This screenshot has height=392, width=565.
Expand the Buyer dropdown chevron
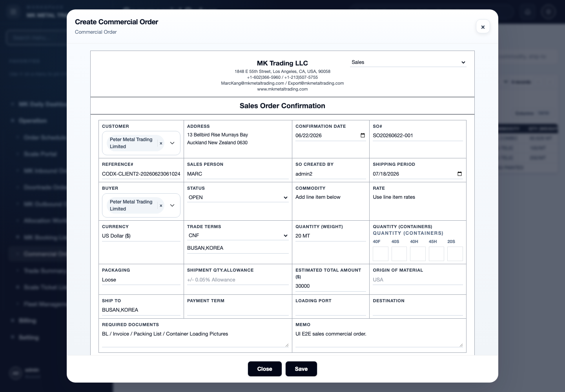(x=172, y=205)
